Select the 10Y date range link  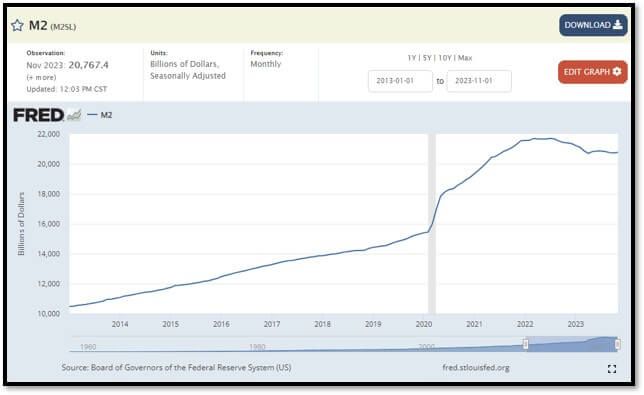(x=445, y=58)
